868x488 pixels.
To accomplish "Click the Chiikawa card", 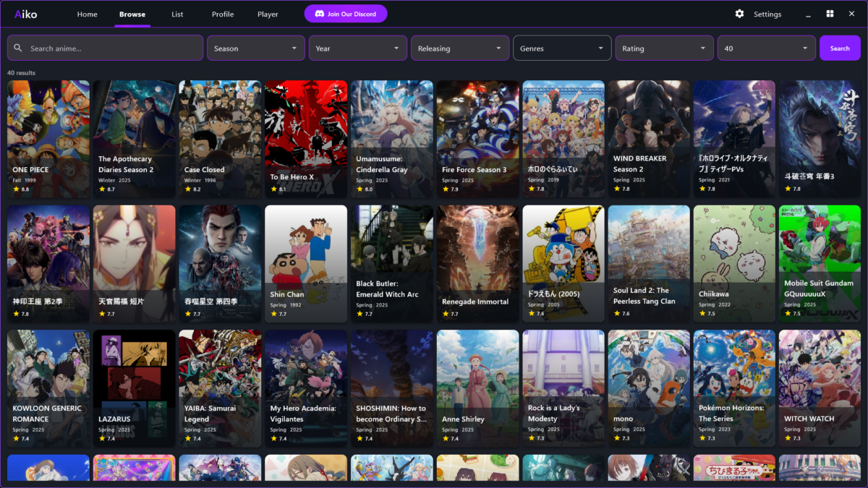I will click(735, 264).
